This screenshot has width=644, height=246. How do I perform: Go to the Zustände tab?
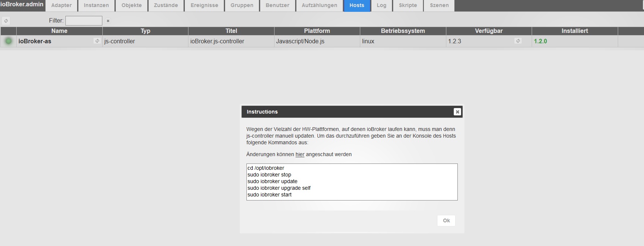[x=166, y=6]
